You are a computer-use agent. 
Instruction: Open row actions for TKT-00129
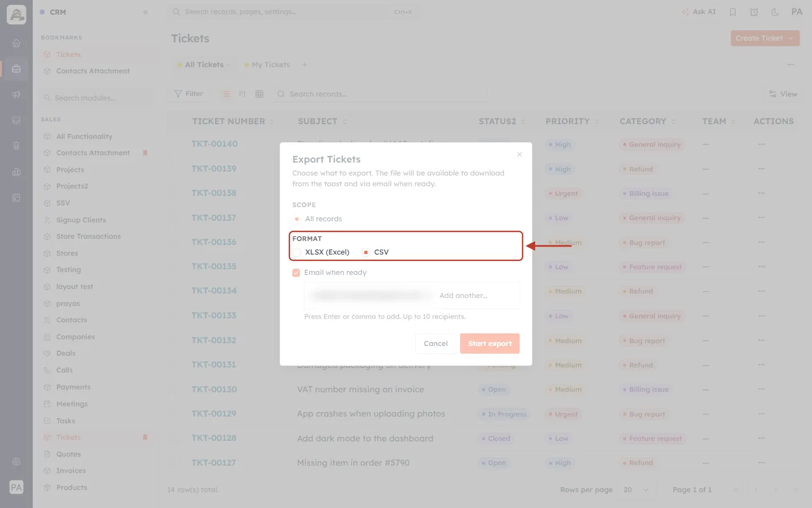(x=761, y=414)
